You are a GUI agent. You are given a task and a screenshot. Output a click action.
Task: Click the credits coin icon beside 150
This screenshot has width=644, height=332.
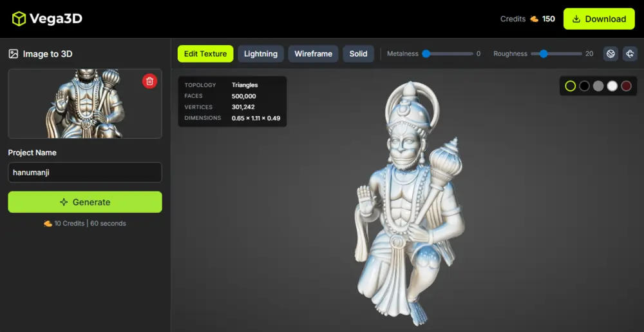(x=535, y=19)
